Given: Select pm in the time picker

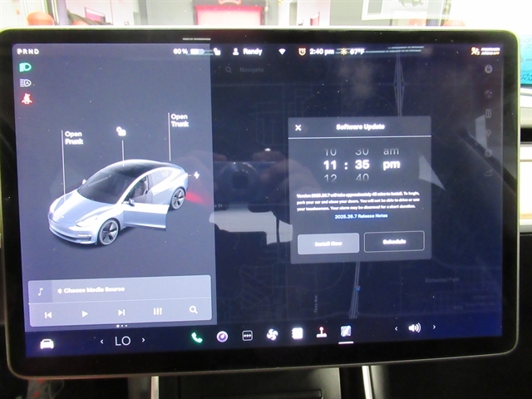Looking at the screenshot, I should pos(392,165).
